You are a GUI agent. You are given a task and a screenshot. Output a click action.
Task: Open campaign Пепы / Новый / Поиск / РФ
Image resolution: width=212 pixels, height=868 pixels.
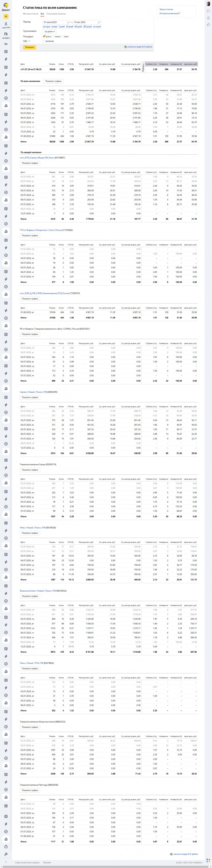[x=32, y=528]
